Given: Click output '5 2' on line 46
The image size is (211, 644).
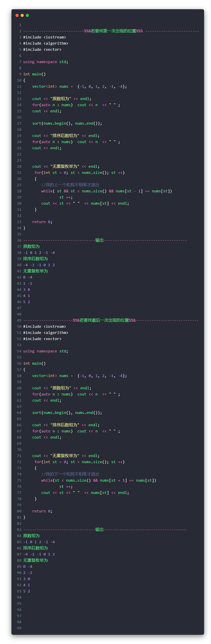Looking at the screenshot, I should (27, 302).
